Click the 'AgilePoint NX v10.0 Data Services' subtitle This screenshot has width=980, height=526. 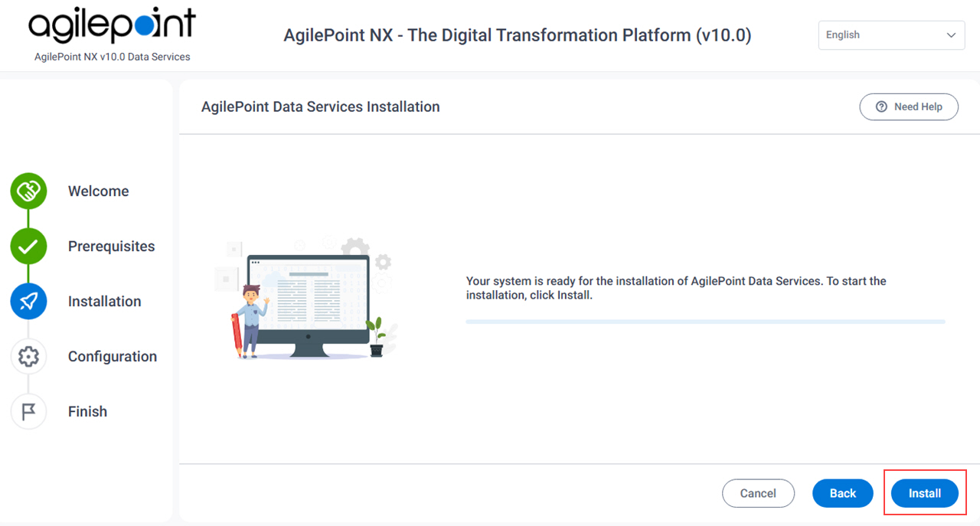(x=113, y=57)
